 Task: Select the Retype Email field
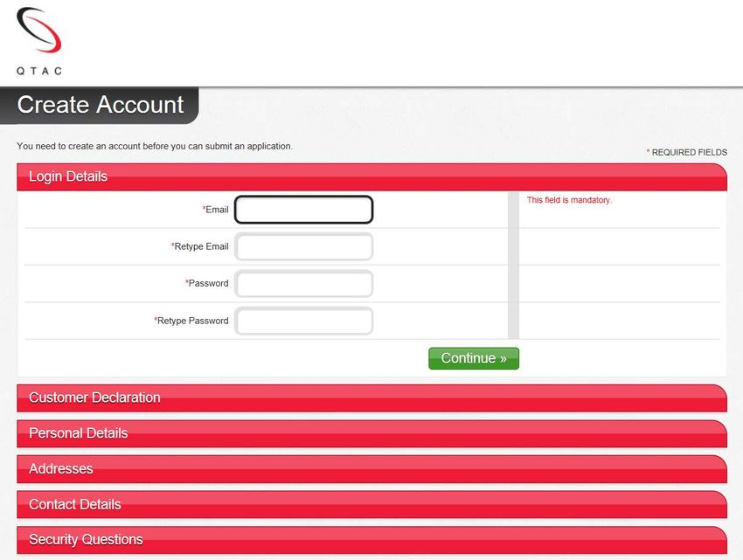[303, 247]
